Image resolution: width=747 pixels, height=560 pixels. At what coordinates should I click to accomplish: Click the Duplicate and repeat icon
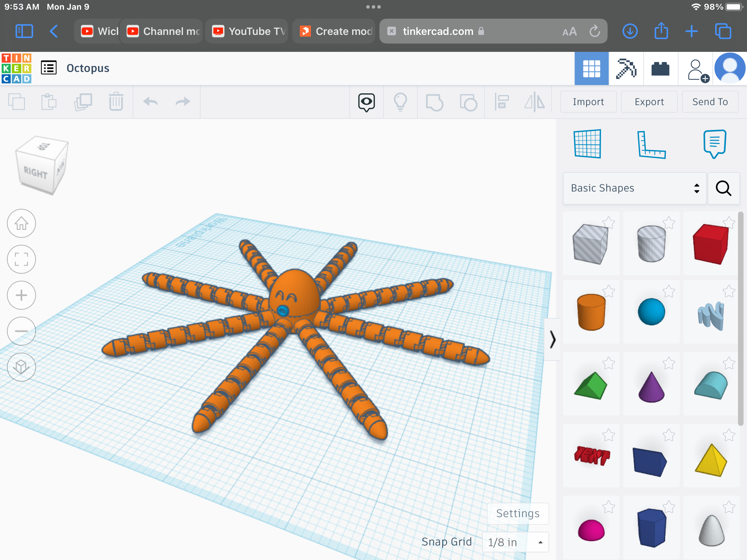pos(83,102)
